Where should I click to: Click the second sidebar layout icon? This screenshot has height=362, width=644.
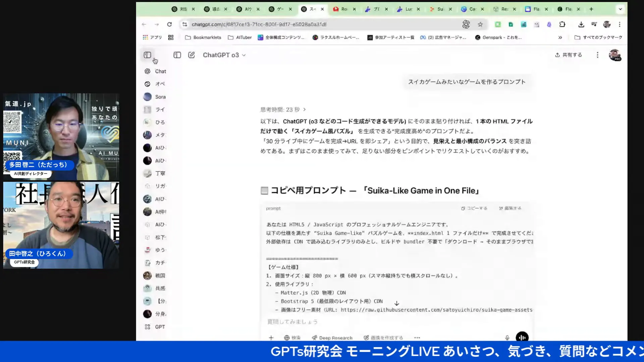(x=177, y=55)
